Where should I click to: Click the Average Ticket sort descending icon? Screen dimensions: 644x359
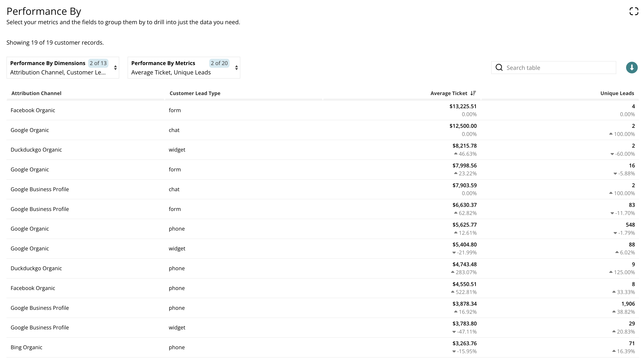point(473,93)
